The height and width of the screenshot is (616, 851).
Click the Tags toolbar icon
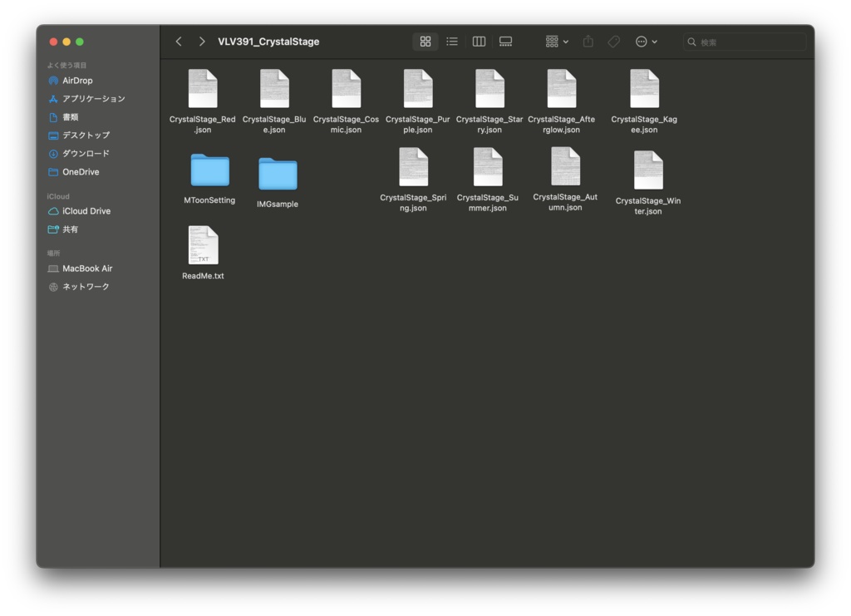pos(614,42)
